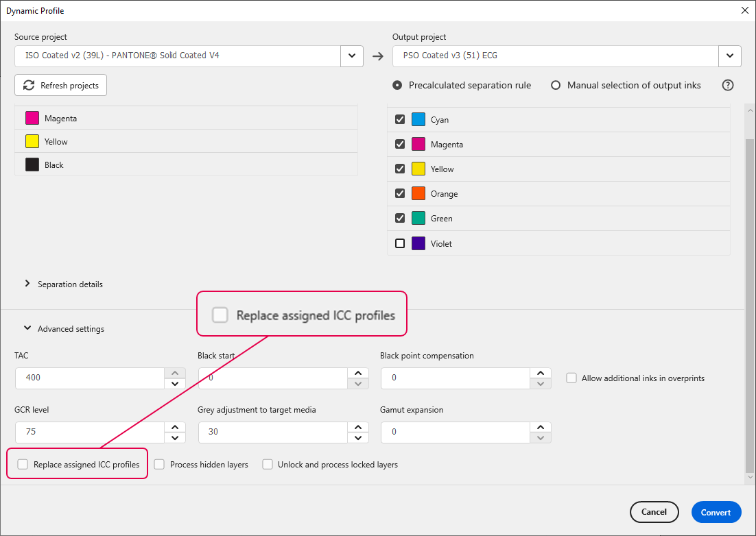Click Grey adjustment to target media field

273,432
